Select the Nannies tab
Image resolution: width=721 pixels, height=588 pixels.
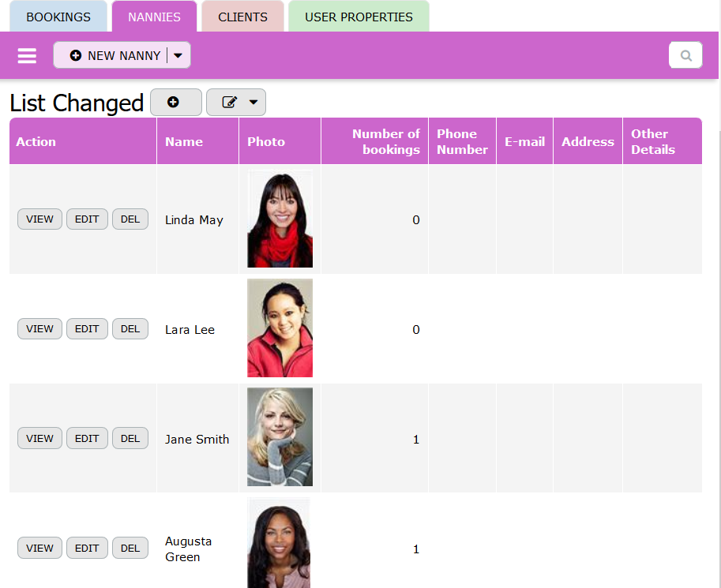(x=154, y=17)
